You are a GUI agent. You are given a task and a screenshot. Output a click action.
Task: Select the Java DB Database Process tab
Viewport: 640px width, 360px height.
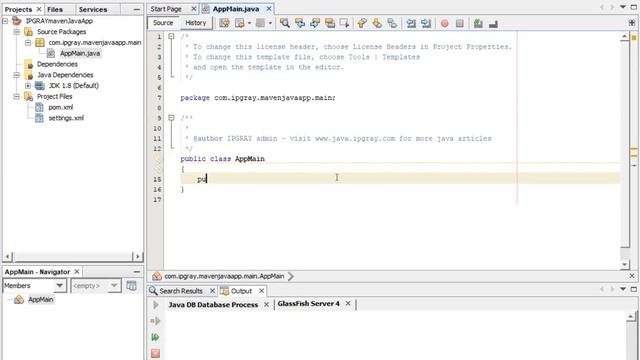click(213, 304)
